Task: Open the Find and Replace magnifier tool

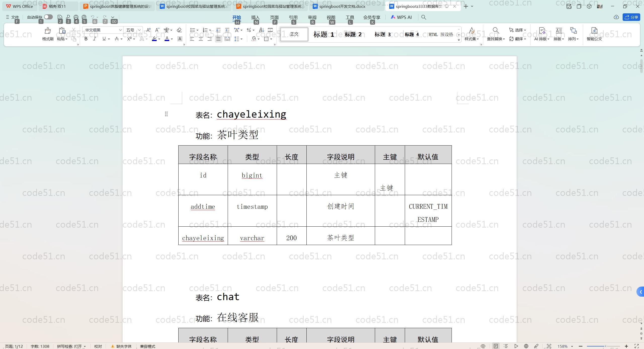Action: [x=496, y=31]
